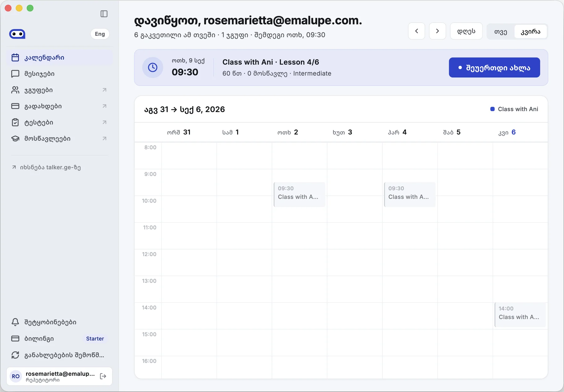This screenshot has height=392, width=564.
Task: Click the RO user avatar
Action: click(x=16, y=376)
